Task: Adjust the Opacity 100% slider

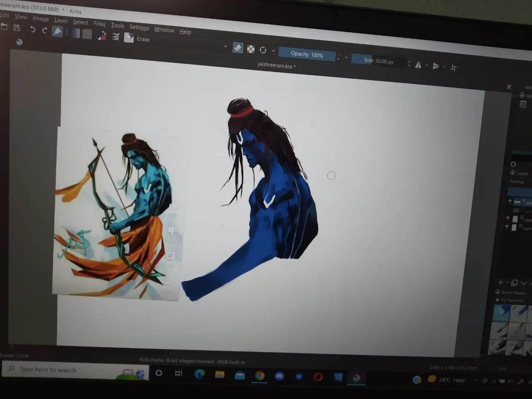Action: tap(307, 54)
